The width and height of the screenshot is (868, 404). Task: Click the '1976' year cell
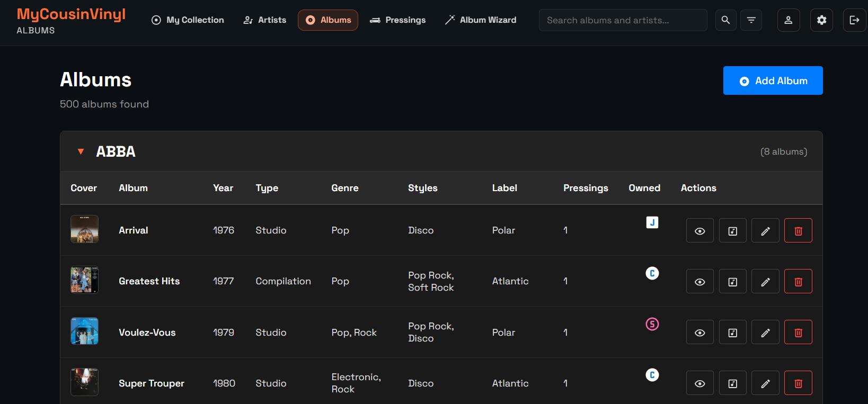[x=224, y=230]
